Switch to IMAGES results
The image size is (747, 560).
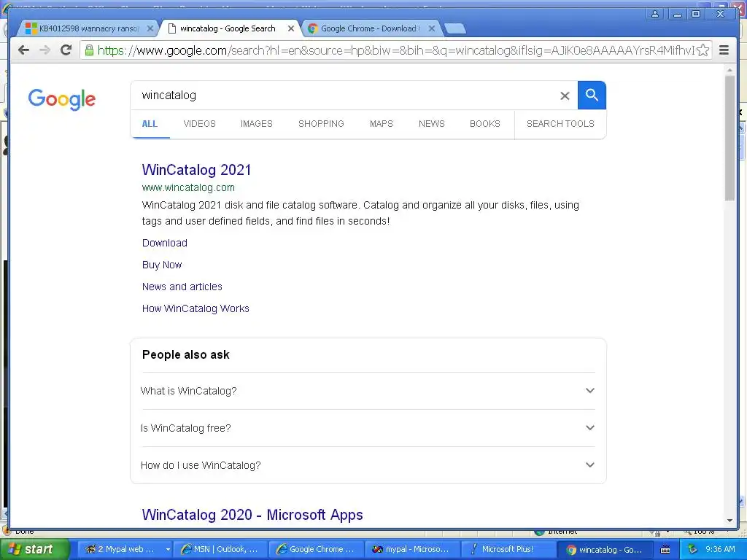[256, 124]
